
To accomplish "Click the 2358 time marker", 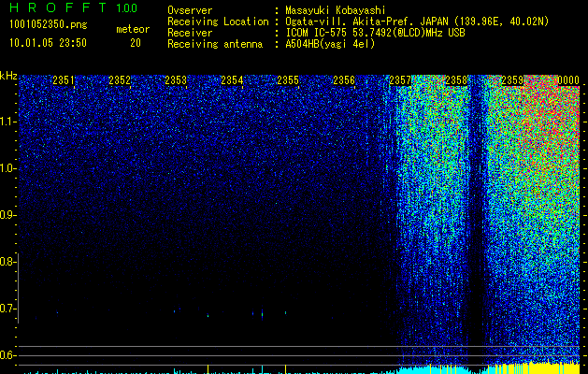I will point(456,80).
